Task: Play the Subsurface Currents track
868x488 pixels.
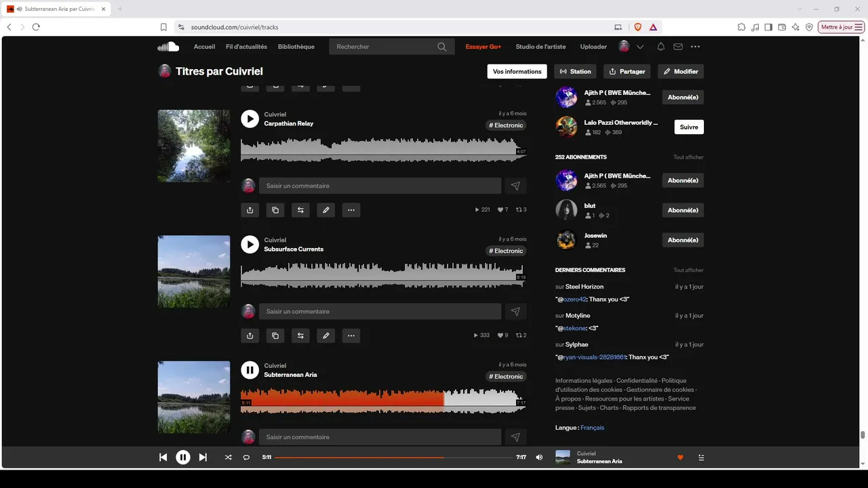Action: coord(250,244)
